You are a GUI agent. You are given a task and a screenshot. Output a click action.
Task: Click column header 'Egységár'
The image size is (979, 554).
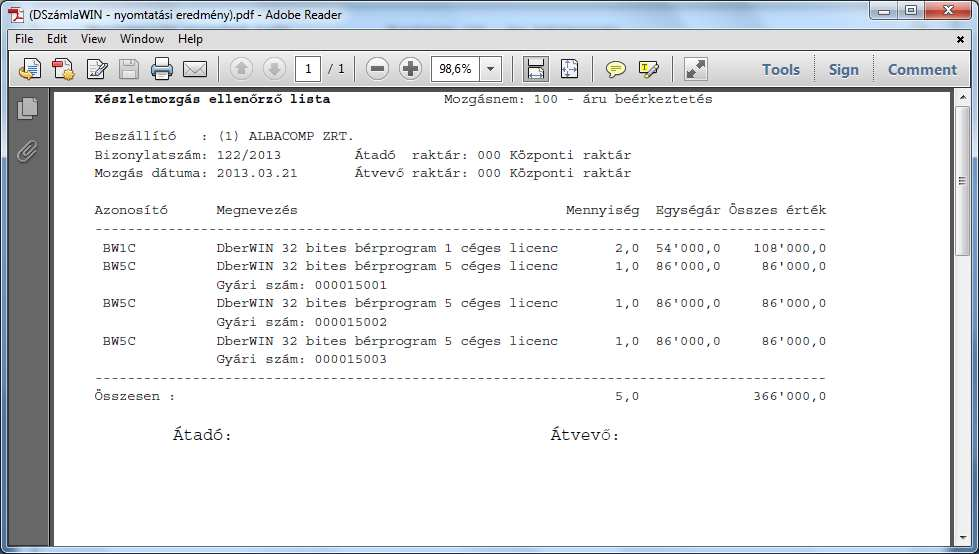point(688,210)
